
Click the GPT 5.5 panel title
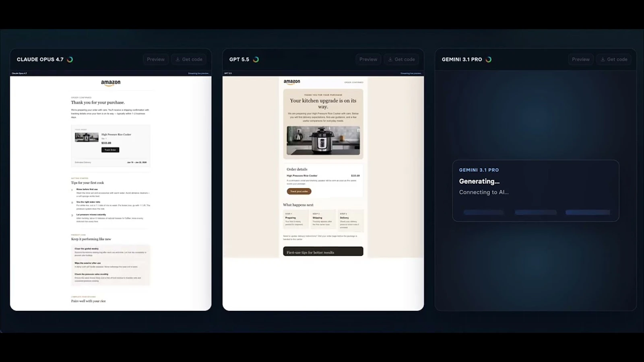(x=239, y=60)
